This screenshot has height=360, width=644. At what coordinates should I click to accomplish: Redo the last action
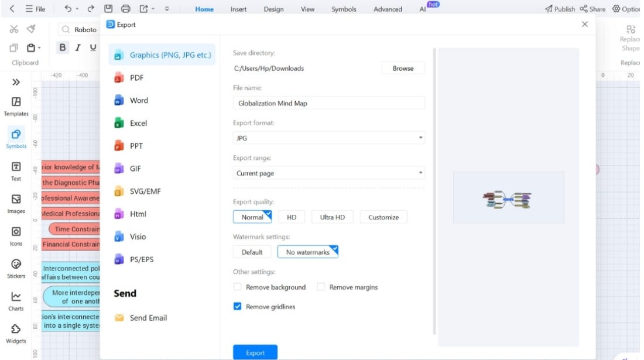[x=90, y=9]
